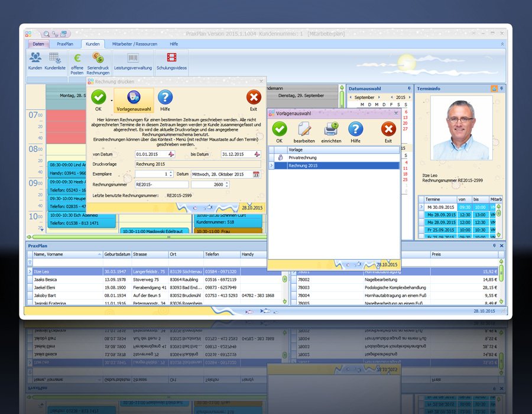This screenshot has width=532, height=414.
Task: Open the Hilfe ribbon tab
Action: coord(174,44)
